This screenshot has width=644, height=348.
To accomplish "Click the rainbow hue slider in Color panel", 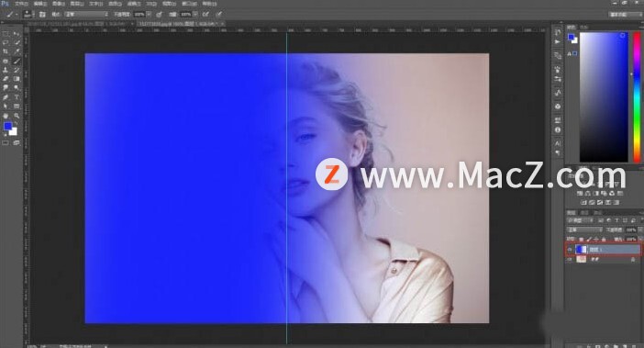I will [x=636, y=97].
